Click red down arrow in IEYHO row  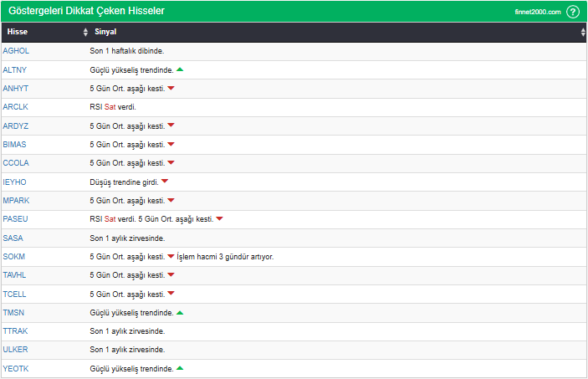point(165,182)
